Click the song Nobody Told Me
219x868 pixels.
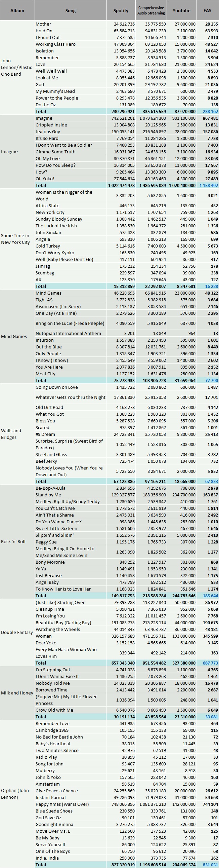(53, 683)
